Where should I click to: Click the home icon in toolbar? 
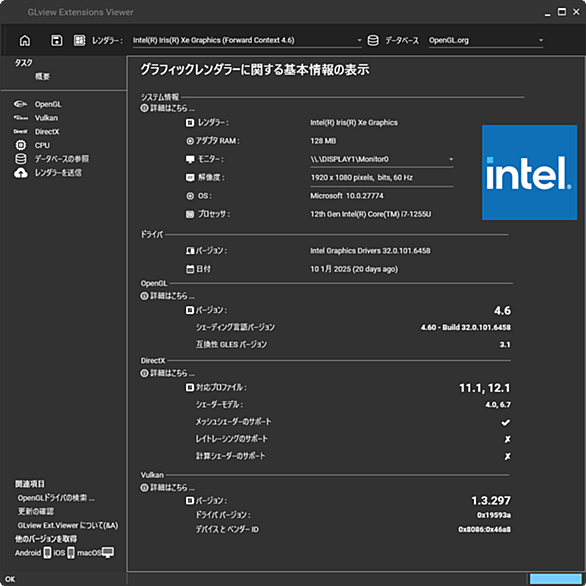click(25, 40)
